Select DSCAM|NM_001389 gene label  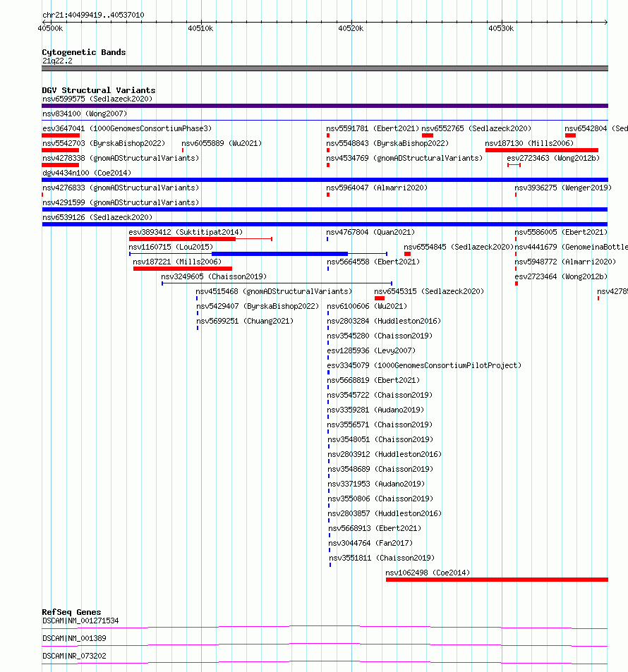(74, 638)
